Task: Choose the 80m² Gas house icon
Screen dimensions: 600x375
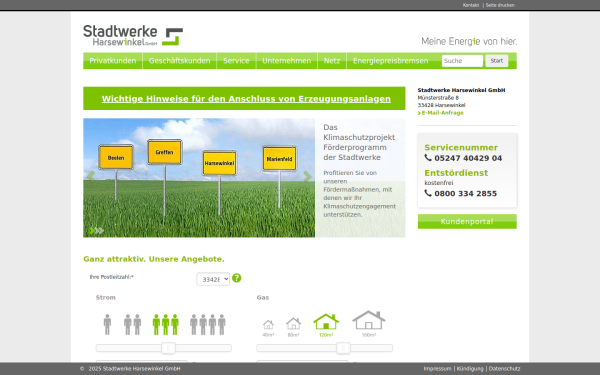Action: pos(293,324)
